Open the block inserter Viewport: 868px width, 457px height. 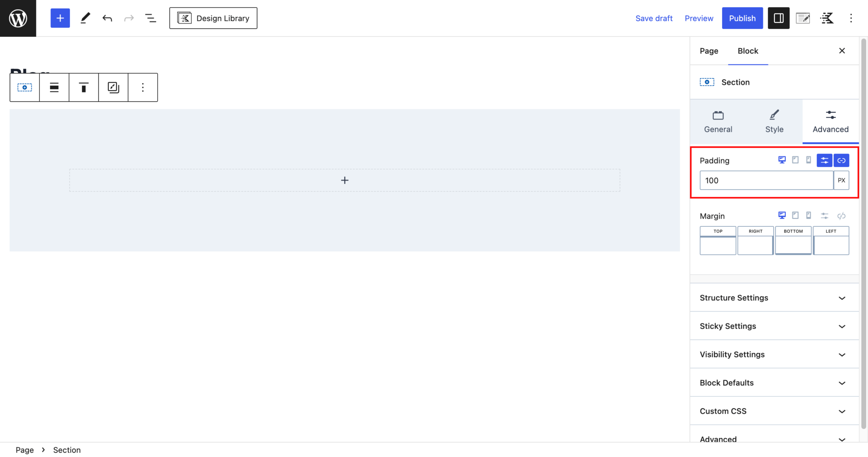60,18
